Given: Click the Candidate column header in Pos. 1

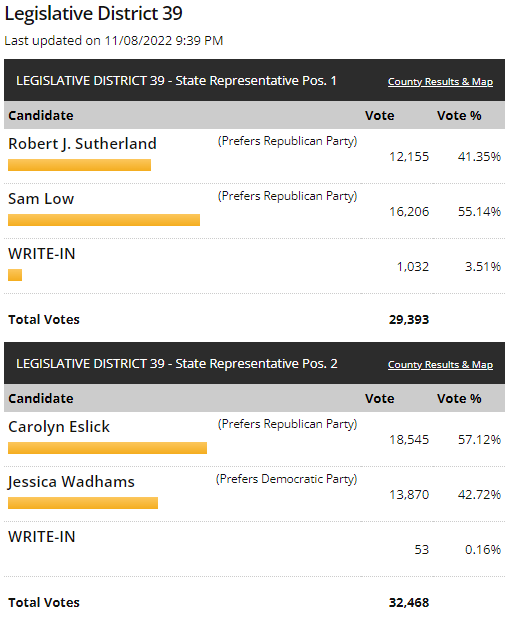Looking at the screenshot, I should click(41, 115).
